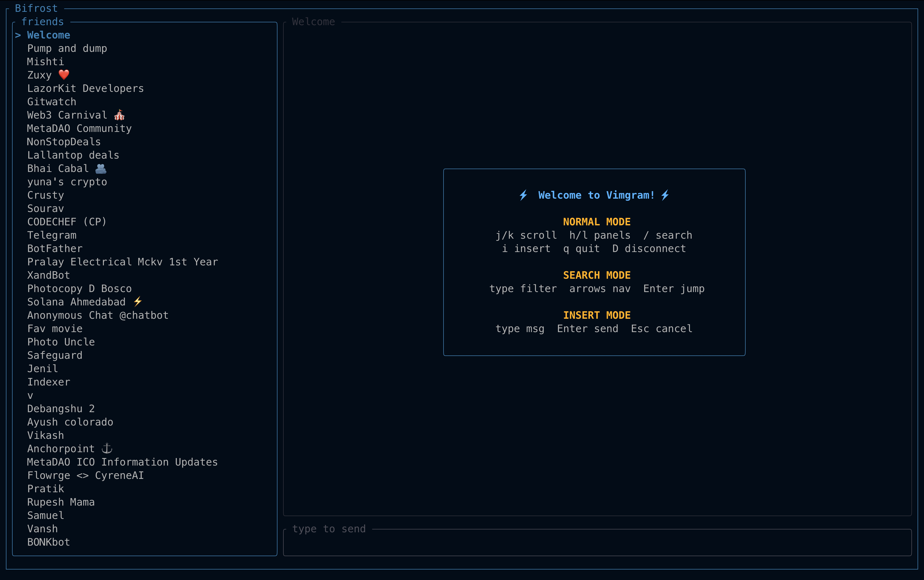Click the heart icon next to Zuxy
This screenshot has width=924, height=580.
(64, 74)
